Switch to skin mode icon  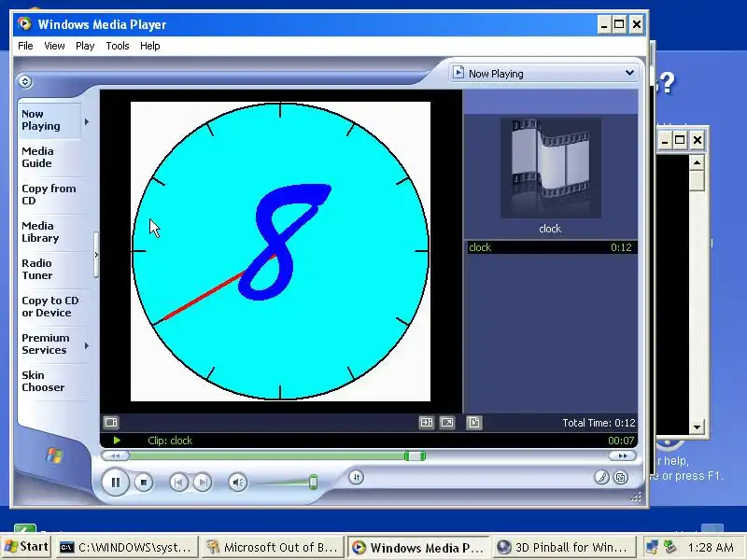tap(621, 477)
